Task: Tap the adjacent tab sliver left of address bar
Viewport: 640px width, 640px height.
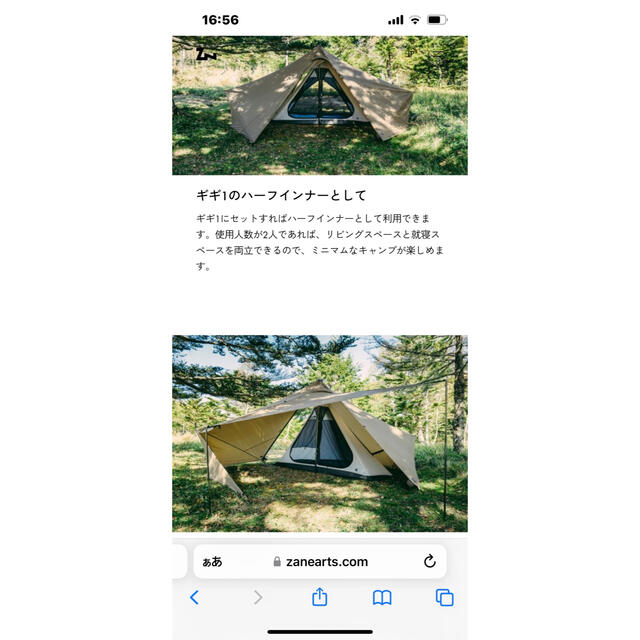Action: (x=180, y=561)
